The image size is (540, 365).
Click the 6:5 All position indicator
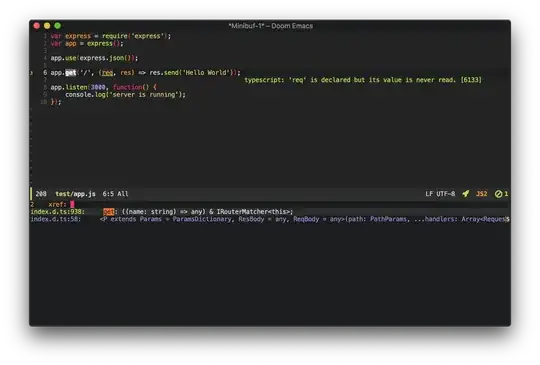coord(115,194)
